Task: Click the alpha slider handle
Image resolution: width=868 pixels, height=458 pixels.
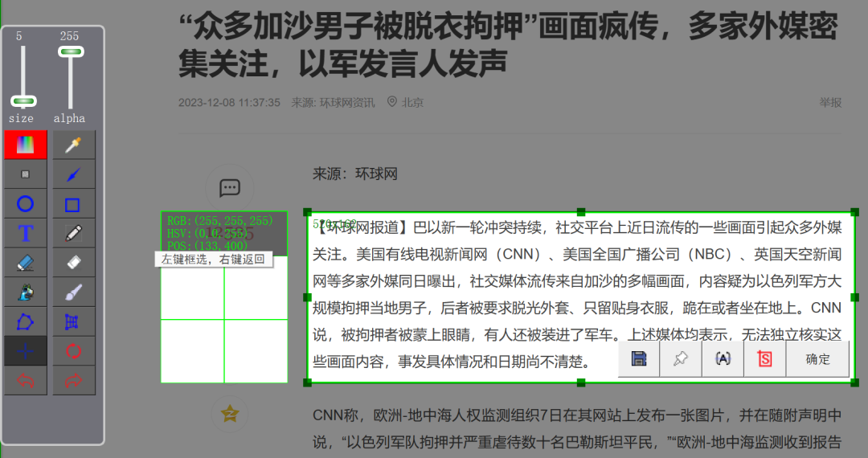Action: click(71, 52)
